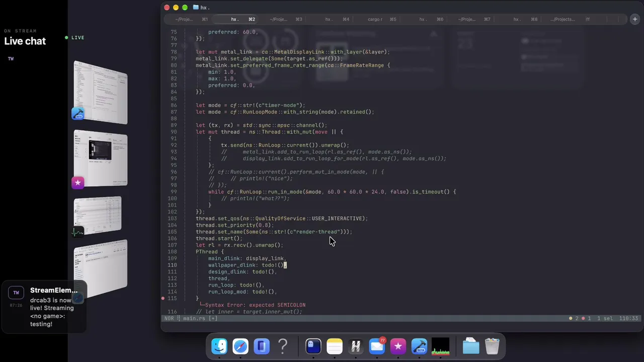The image size is (644, 362).
Task: Open Mail with 77 unread badge
Action: [377, 346]
